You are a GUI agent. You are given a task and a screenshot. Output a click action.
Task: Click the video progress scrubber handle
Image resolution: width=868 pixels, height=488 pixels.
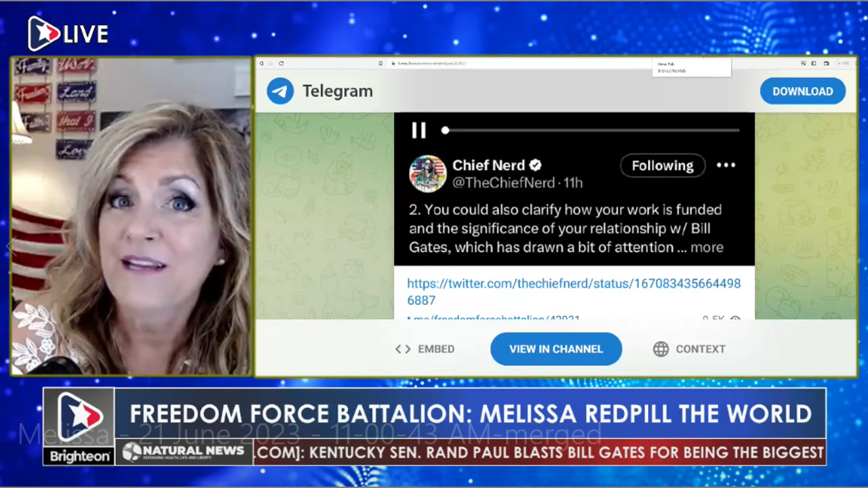[x=445, y=130]
